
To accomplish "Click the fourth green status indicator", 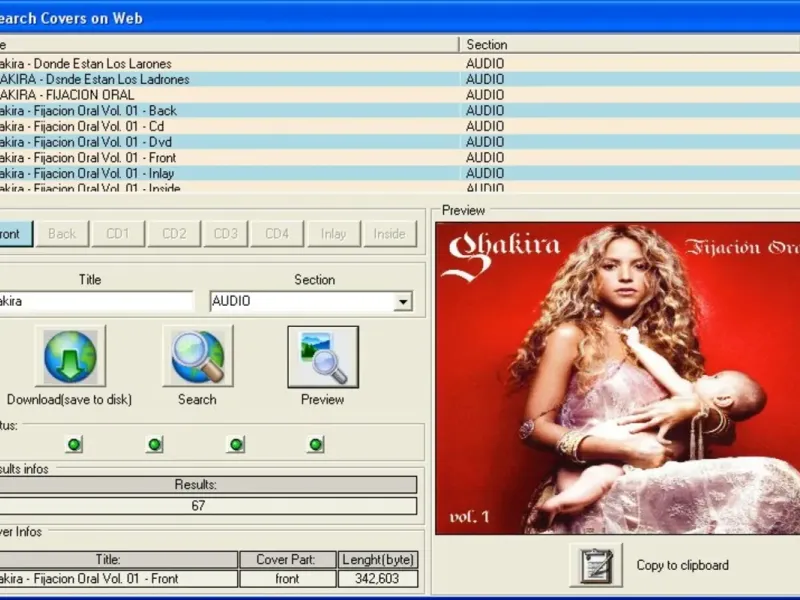I will coord(316,444).
